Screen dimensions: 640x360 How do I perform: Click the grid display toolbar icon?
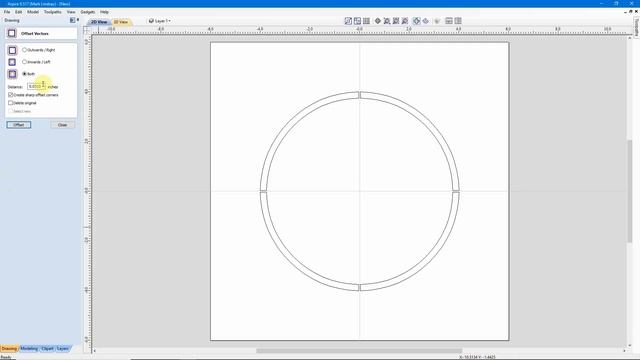[x=367, y=21]
